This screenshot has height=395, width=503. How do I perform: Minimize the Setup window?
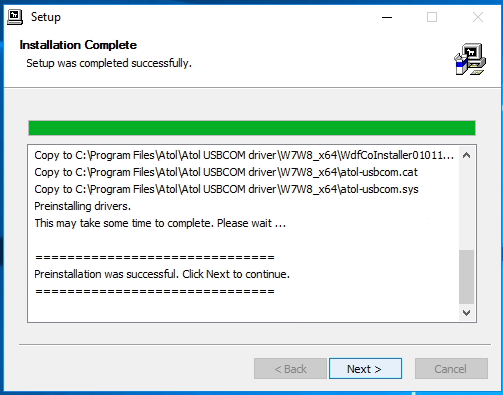pos(387,17)
